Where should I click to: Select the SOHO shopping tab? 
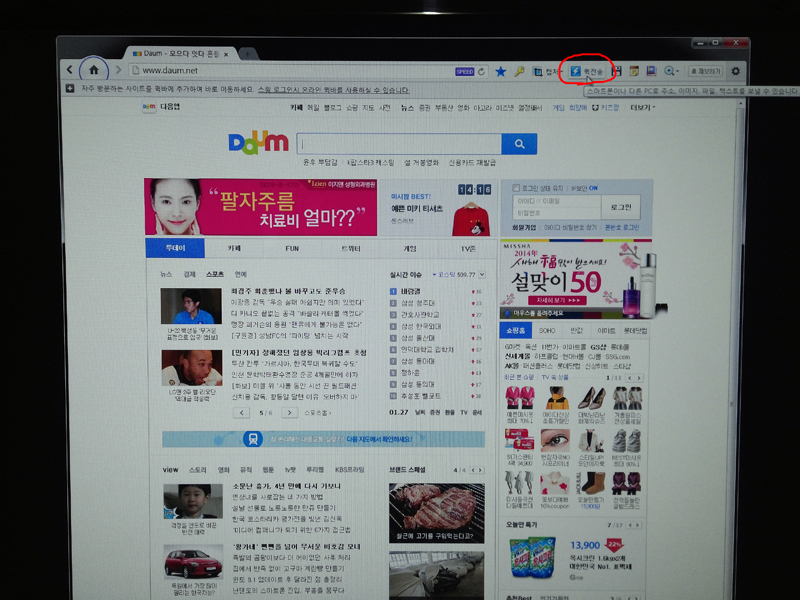click(x=547, y=330)
